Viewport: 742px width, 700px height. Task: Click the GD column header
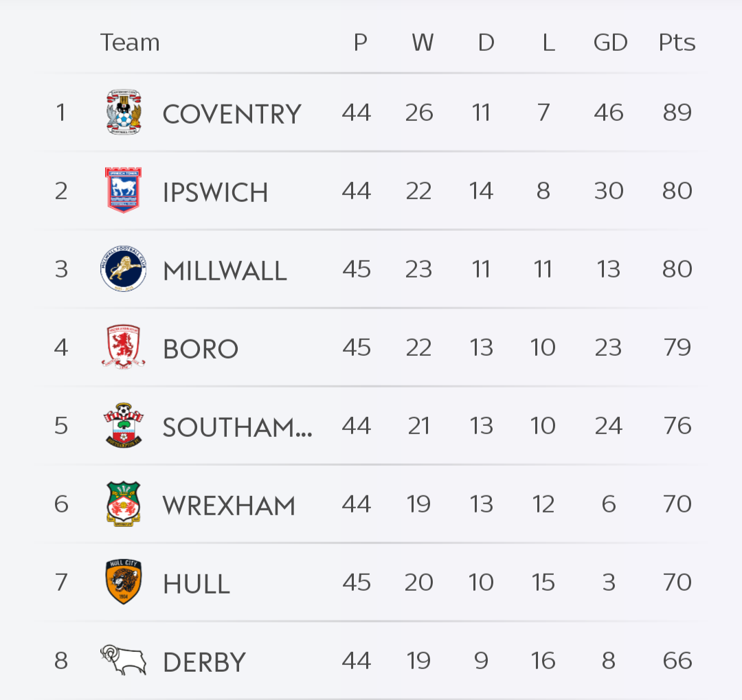pos(610,43)
